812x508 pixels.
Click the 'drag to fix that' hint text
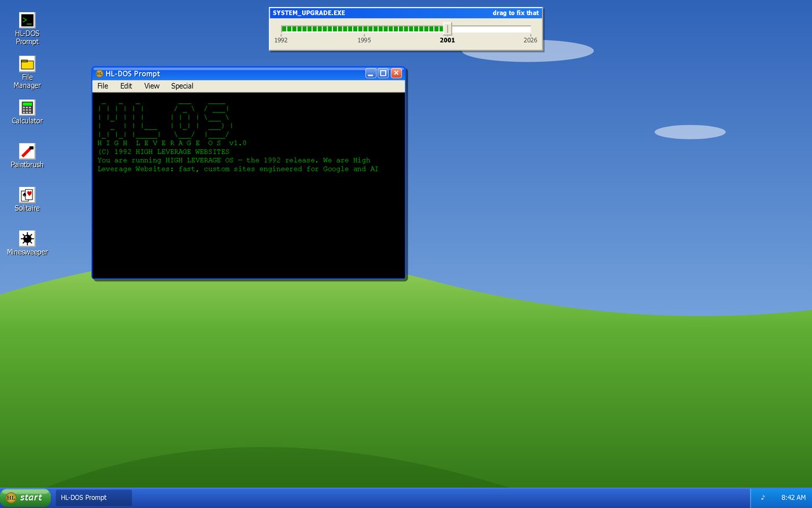coord(516,13)
